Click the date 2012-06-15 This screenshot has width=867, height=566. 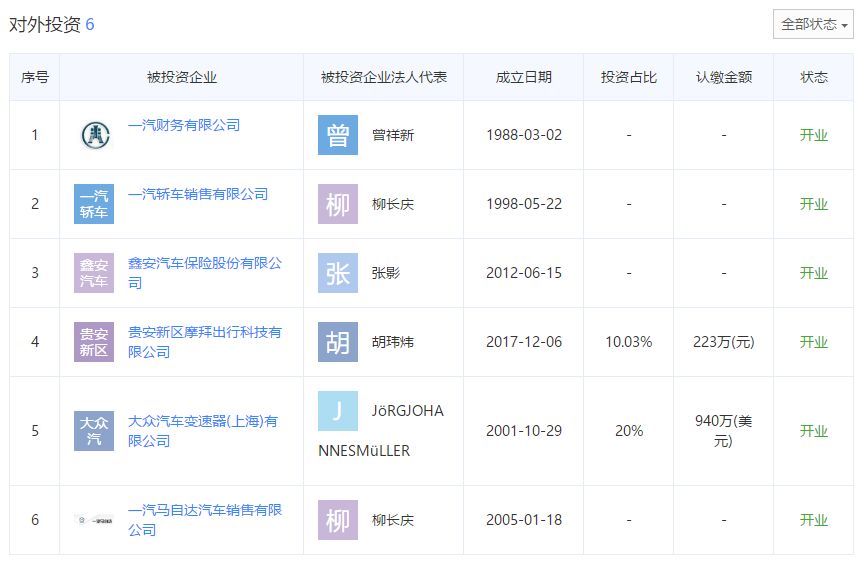pyautogui.click(x=524, y=273)
